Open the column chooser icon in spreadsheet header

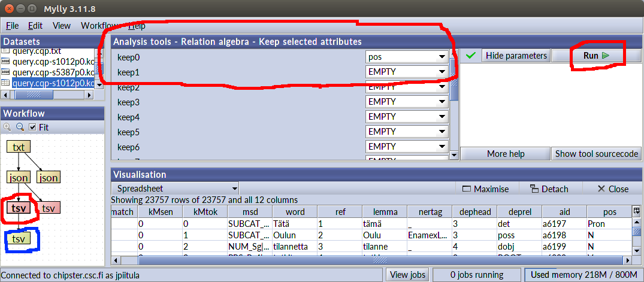point(636,211)
